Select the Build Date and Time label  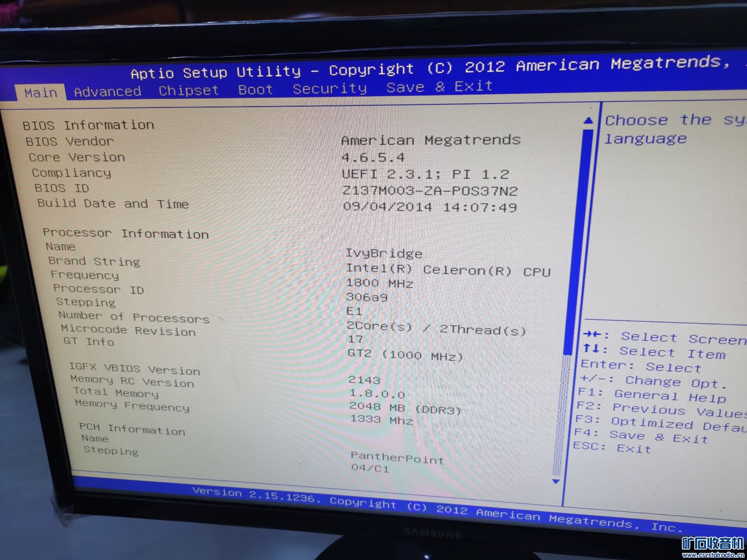[x=113, y=204]
